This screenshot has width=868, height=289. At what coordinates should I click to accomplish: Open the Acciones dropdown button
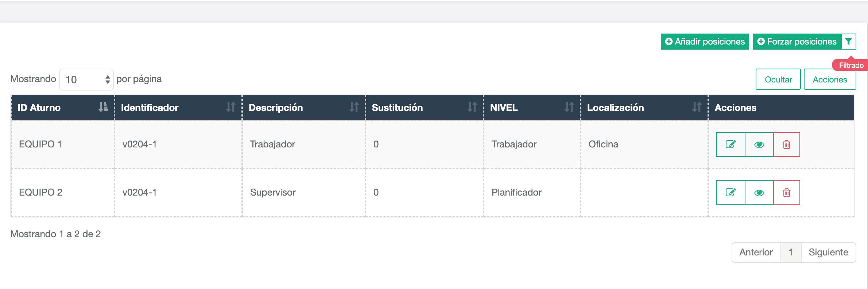pyautogui.click(x=830, y=80)
